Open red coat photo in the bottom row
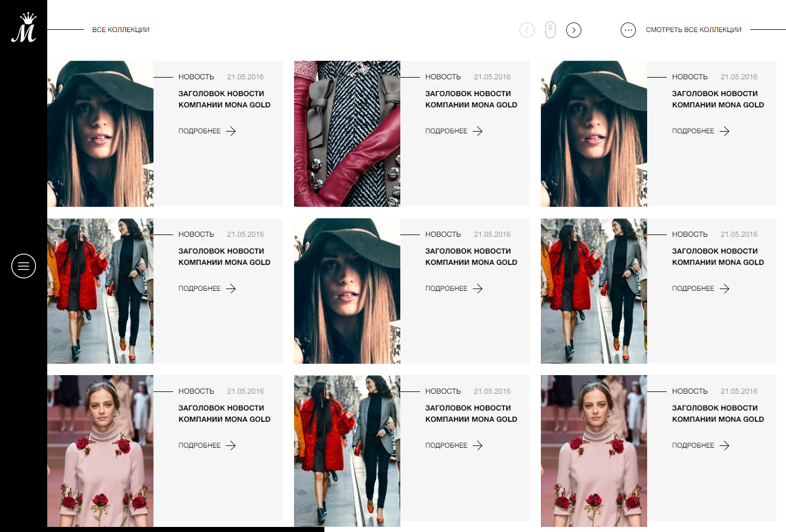Image resolution: width=786 pixels, height=532 pixels. (347, 451)
